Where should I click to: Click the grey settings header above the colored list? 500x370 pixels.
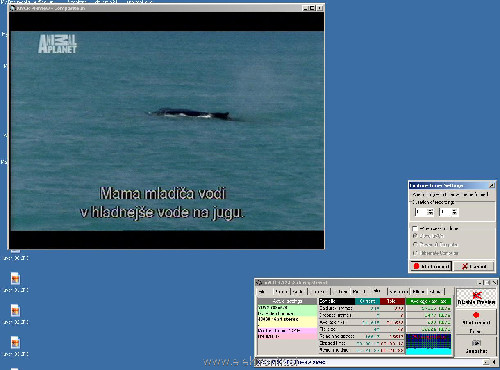coord(287,301)
